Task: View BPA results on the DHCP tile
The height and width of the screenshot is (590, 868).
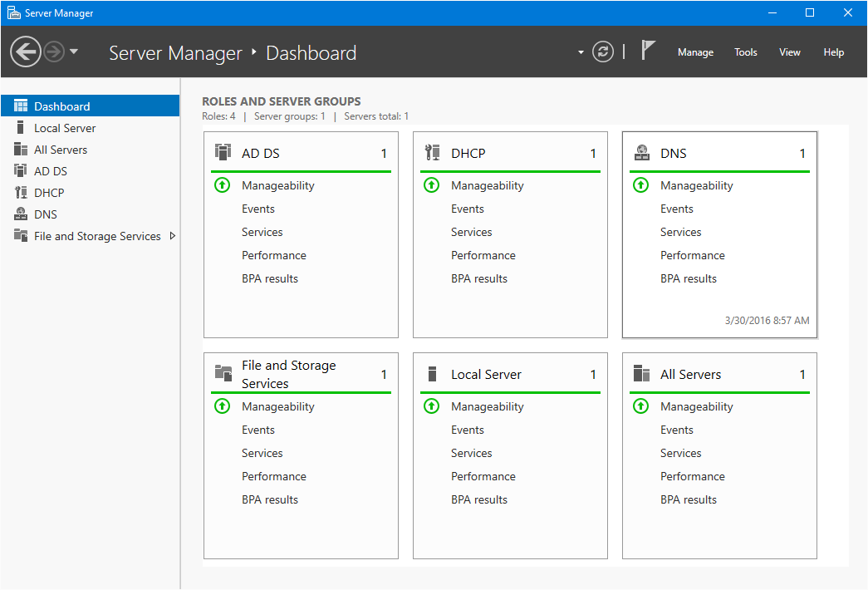Action: (x=479, y=278)
